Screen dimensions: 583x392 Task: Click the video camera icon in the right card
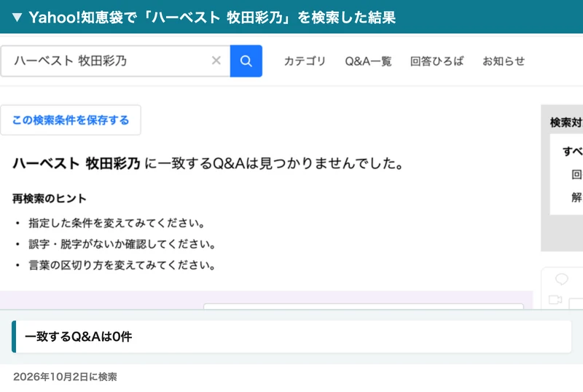coord(555,299)
